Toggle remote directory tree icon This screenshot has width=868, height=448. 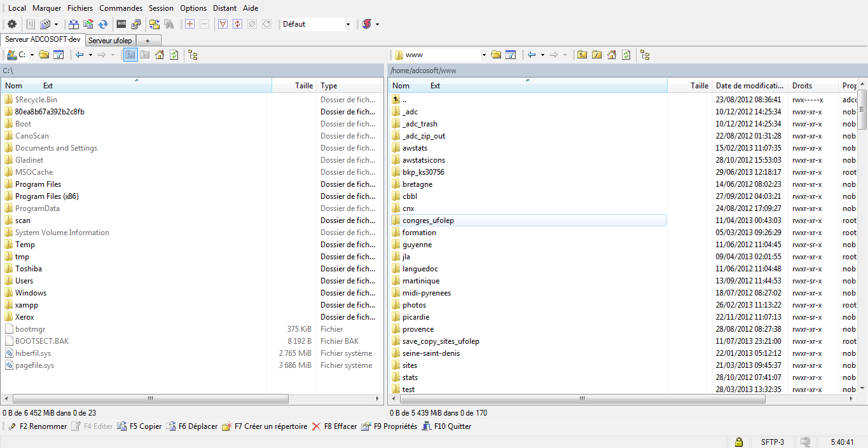[x=645, y=55]
